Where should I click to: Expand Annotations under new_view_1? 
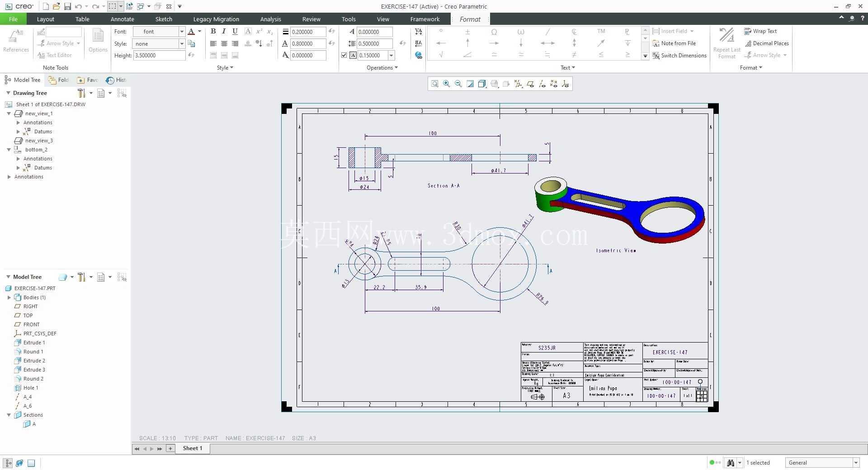[18, 122]
